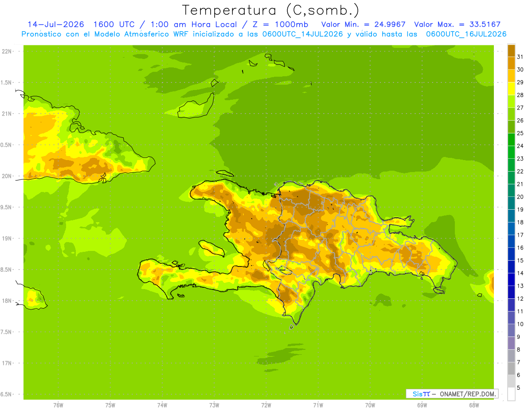Click the '17N' latitude axis label

click(x=7, y=363)
